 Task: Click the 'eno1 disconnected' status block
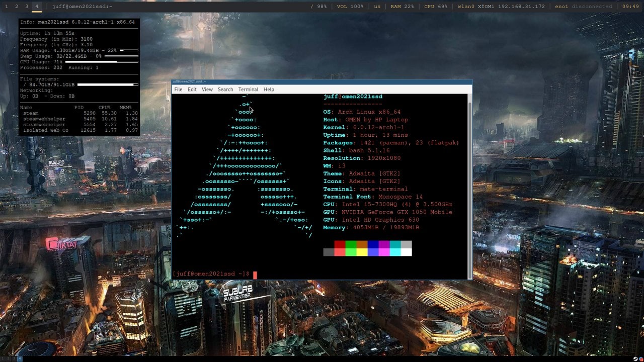(584, 7)
